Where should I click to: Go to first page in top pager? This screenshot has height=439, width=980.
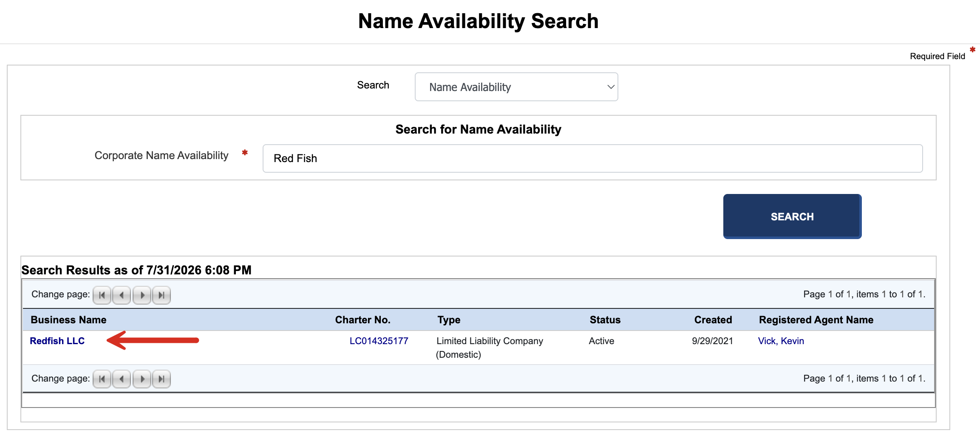pos(102,295)
